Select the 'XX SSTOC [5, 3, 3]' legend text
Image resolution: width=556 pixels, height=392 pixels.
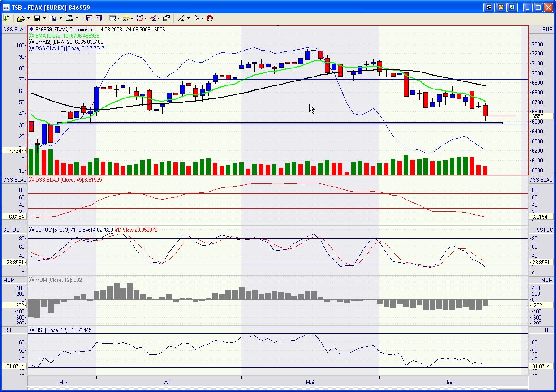tap(49, 230)
